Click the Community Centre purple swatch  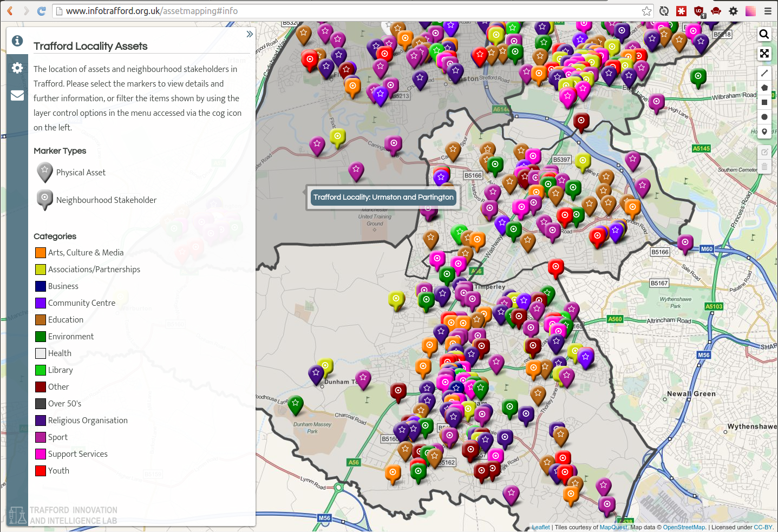click(41, 303)
